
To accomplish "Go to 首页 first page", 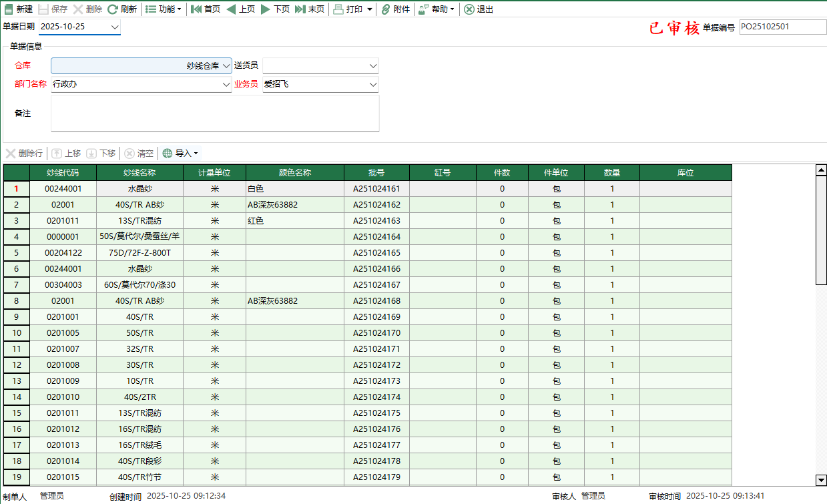I will (196, 9).
